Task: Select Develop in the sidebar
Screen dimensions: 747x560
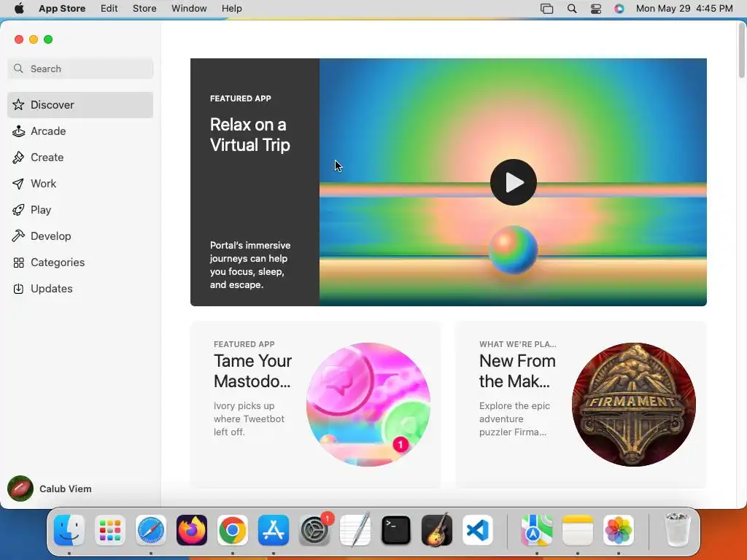Action: click(80, 236)
